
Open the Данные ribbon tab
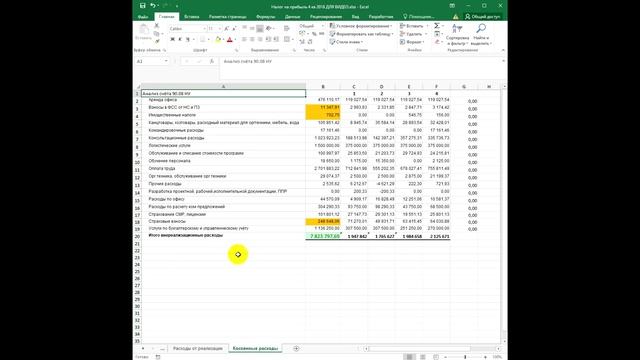(292, 17)
